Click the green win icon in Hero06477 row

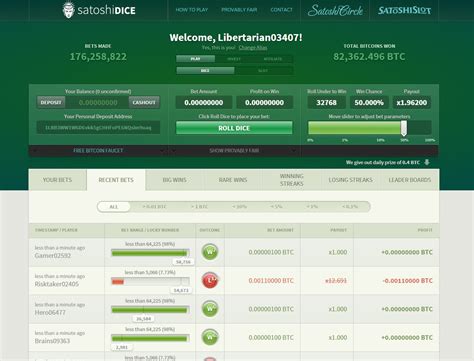click(x=210, y=309)
